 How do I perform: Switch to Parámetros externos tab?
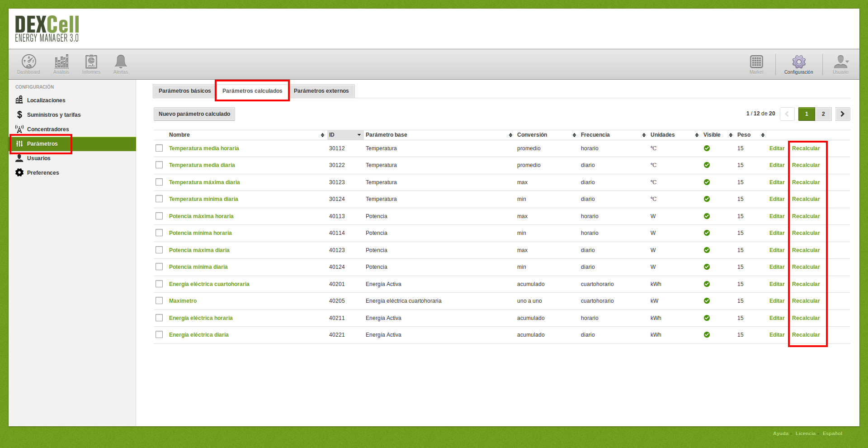[x=321, y=91]
